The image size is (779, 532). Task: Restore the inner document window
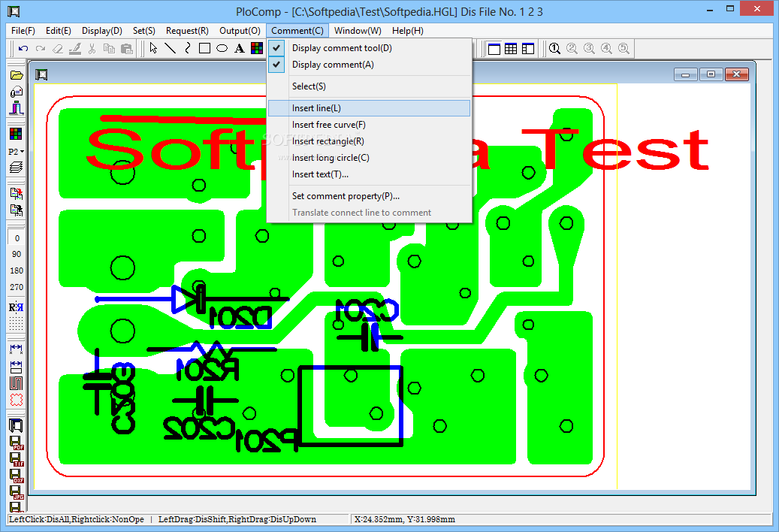(x=711, y=74)
